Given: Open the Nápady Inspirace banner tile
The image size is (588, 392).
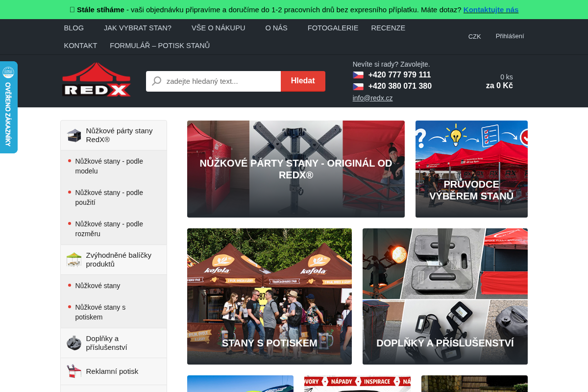Looking at the screenshot, I should [357, 384].
